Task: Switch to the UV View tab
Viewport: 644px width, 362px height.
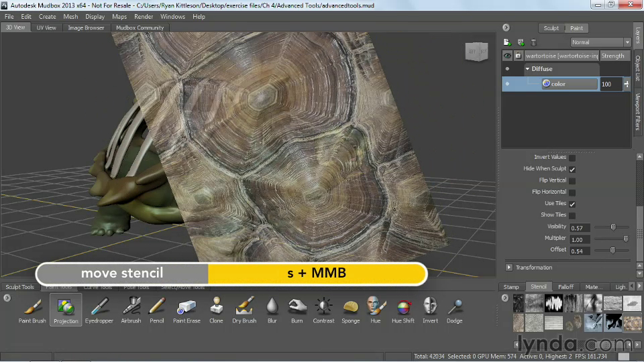Action: (46, 27)
